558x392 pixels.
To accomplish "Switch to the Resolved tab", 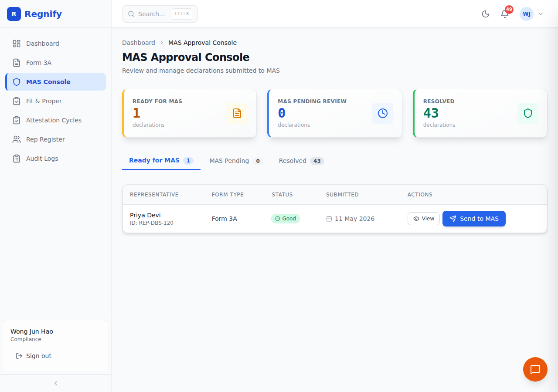I will (x=301, y=161).
